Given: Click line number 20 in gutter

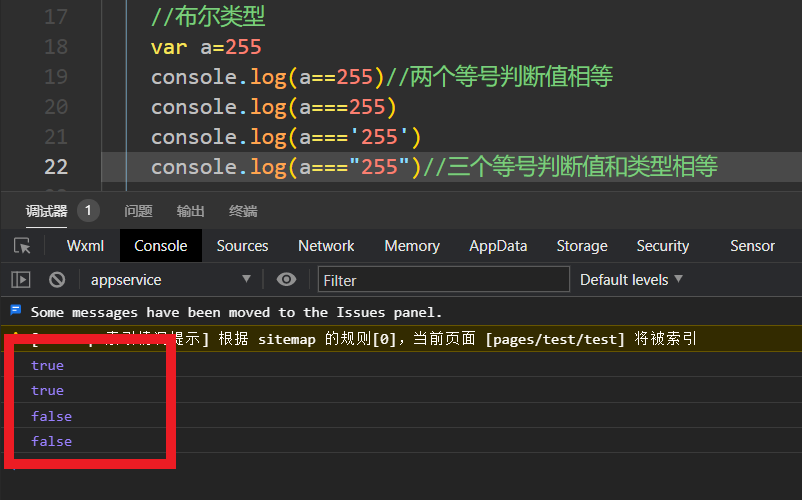Looking at the screenshot, I should pos(56,107).
